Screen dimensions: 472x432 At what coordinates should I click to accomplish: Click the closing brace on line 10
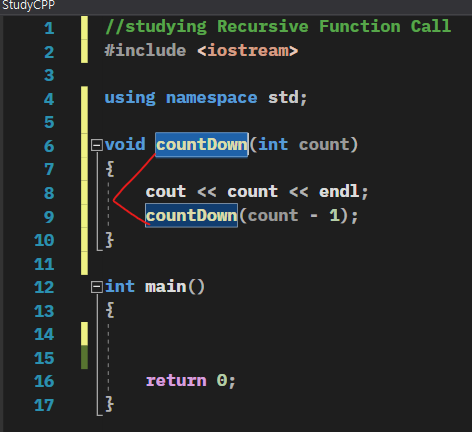[110, 240]
